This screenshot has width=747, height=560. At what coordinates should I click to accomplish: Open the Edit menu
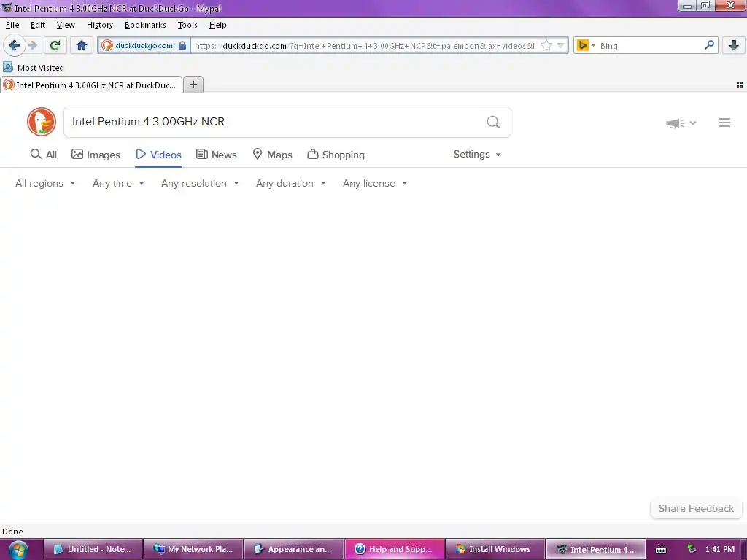click(38, 25)
